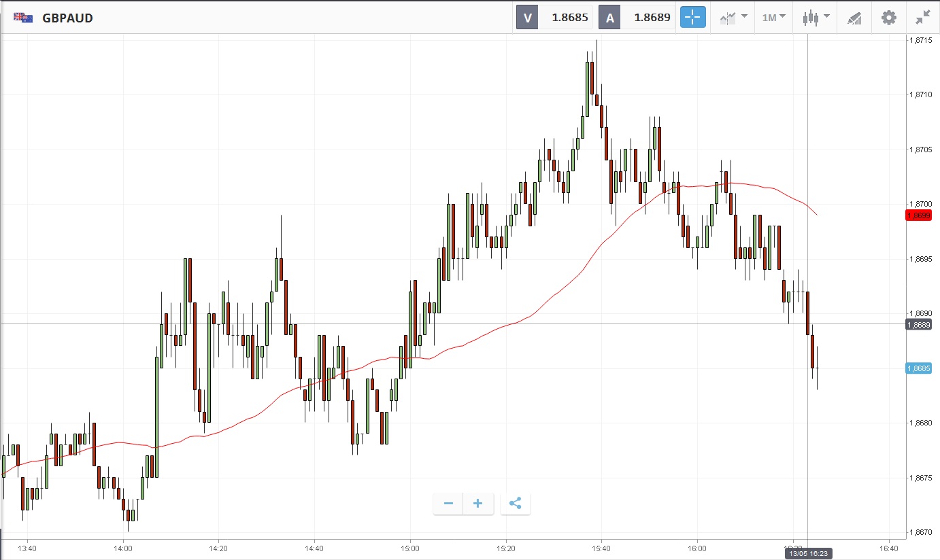
Task: Click the 14:40 time axis label
Action: point(314,548)
